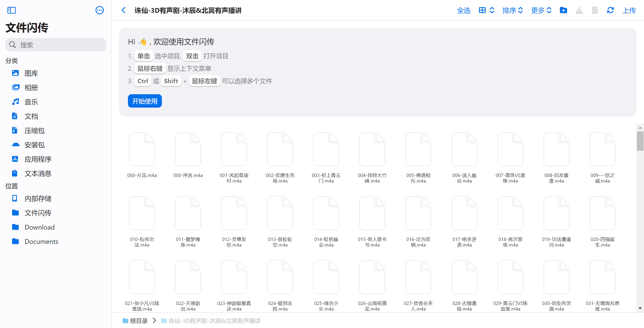The width and height of the screenshot is (644, 328).
Task: Click the trash delete icon
Action: [595, 10]
